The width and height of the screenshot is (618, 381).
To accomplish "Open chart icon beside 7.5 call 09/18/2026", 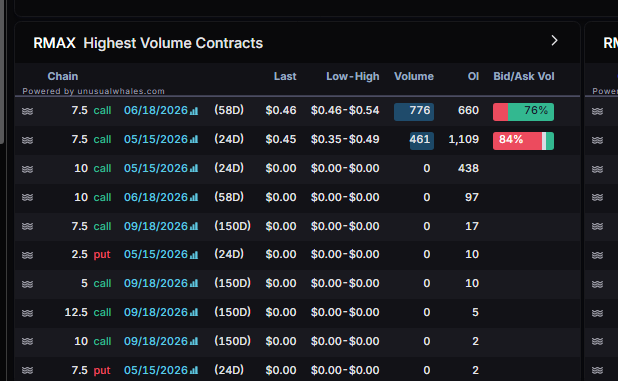I will point(194,227).
